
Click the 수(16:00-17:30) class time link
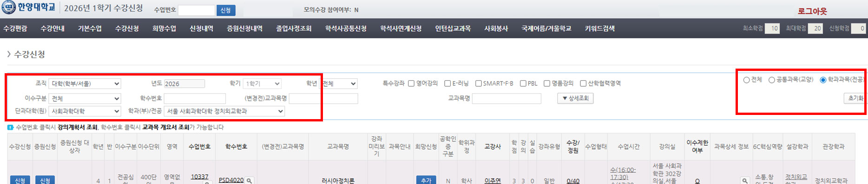(x=623, y=173)
